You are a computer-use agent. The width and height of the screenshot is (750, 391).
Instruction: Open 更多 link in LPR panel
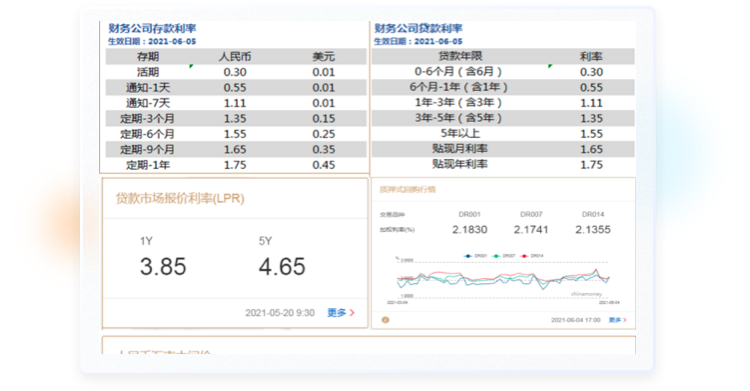336,313
